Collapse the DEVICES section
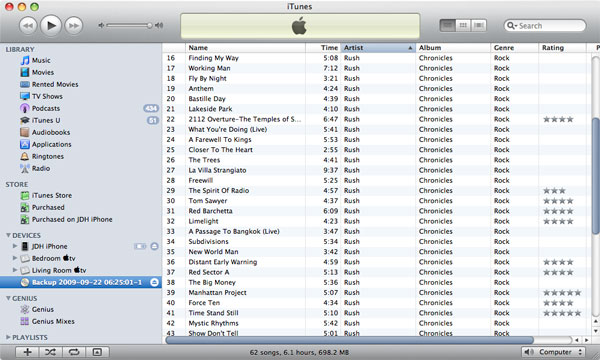The image size is (600, 360). pyautogui.click(x=8, y=235)
